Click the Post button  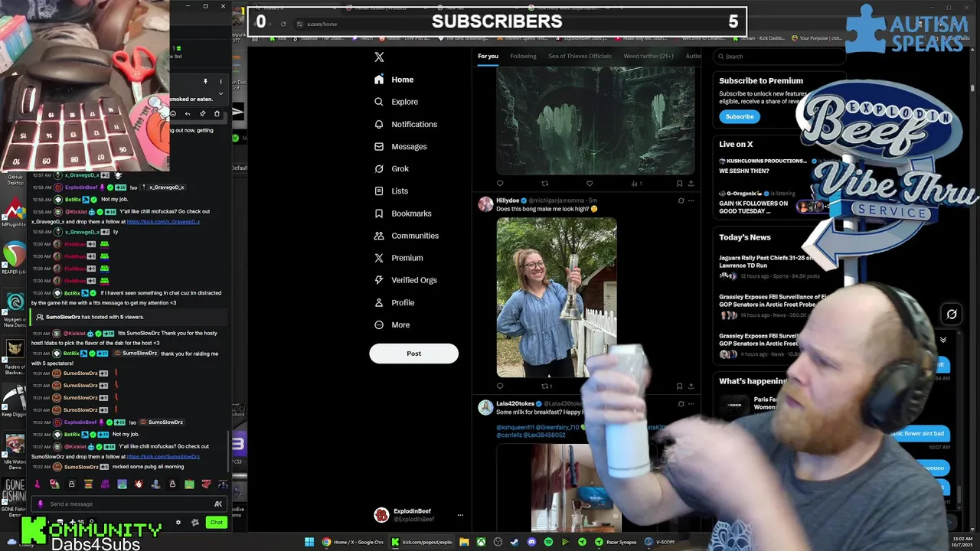tap(413, 354)
